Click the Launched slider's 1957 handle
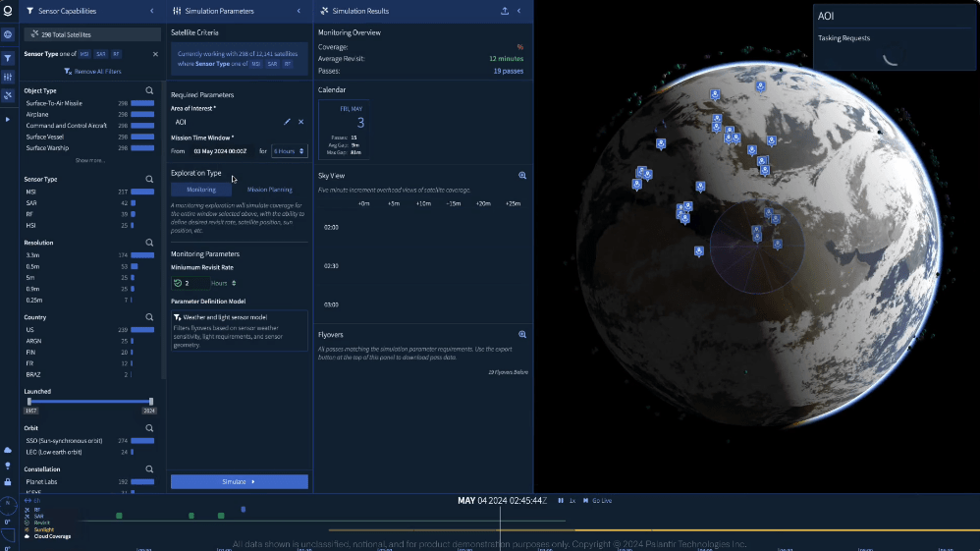The width and height of the screenshot is (980, 551). point(29,402)
